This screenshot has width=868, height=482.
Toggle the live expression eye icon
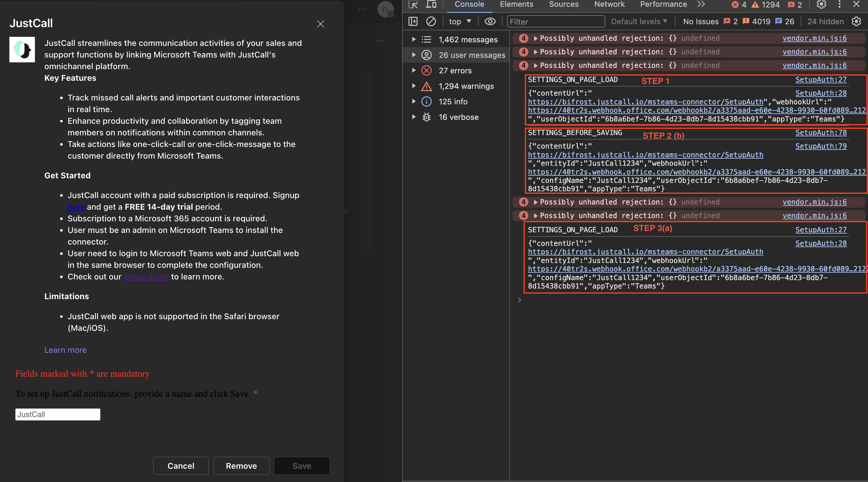[490, 22]
